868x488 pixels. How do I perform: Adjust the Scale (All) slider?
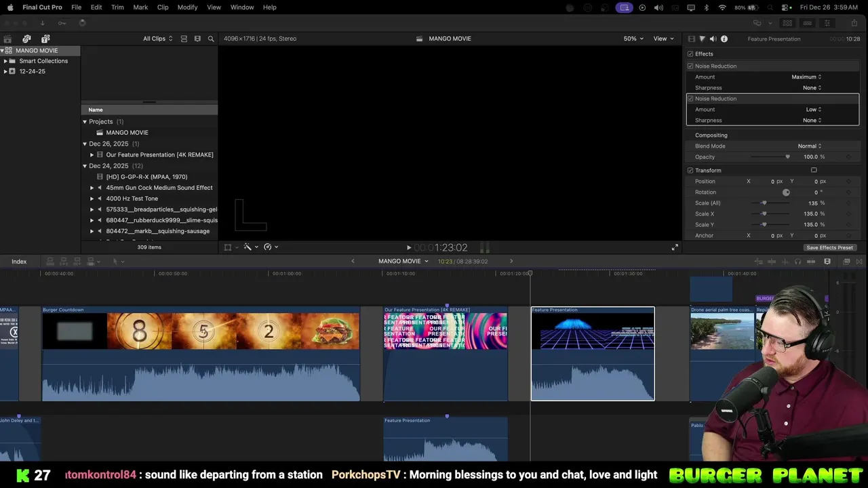(x=771, y=203)
